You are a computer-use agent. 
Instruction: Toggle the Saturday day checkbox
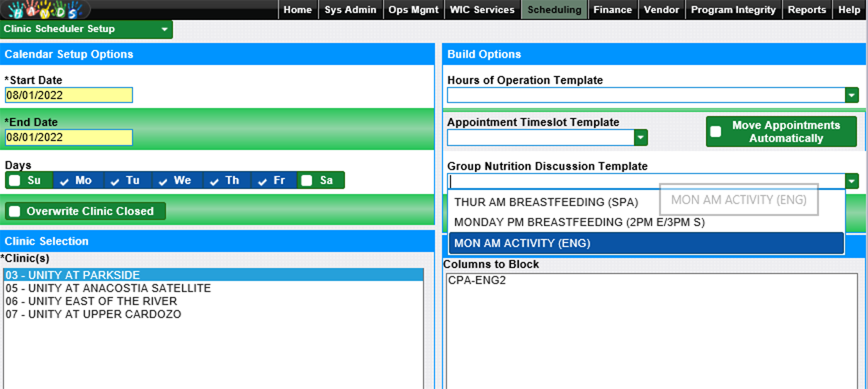(307, 181)
